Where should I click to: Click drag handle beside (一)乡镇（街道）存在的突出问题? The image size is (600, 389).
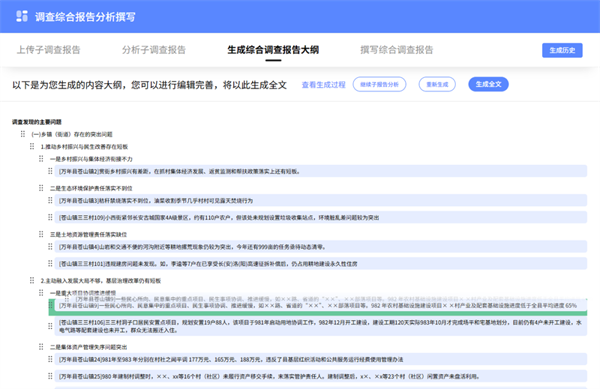[23, 134]
